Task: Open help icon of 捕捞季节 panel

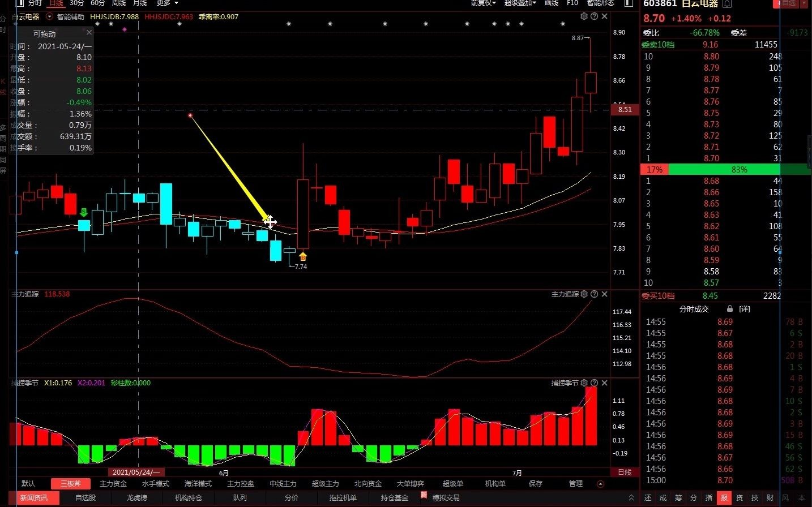Action: pos(594,383)
